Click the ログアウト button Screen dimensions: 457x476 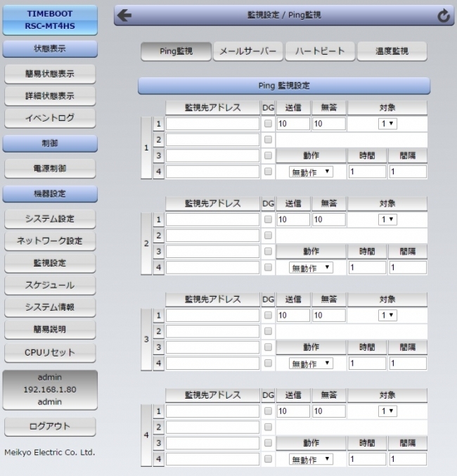pyautogui.click(x=50, y=427)
